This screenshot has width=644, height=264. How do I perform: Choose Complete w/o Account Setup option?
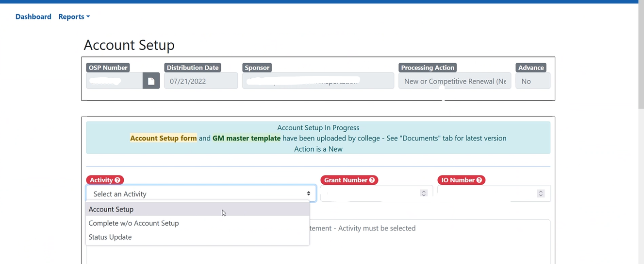198,223
